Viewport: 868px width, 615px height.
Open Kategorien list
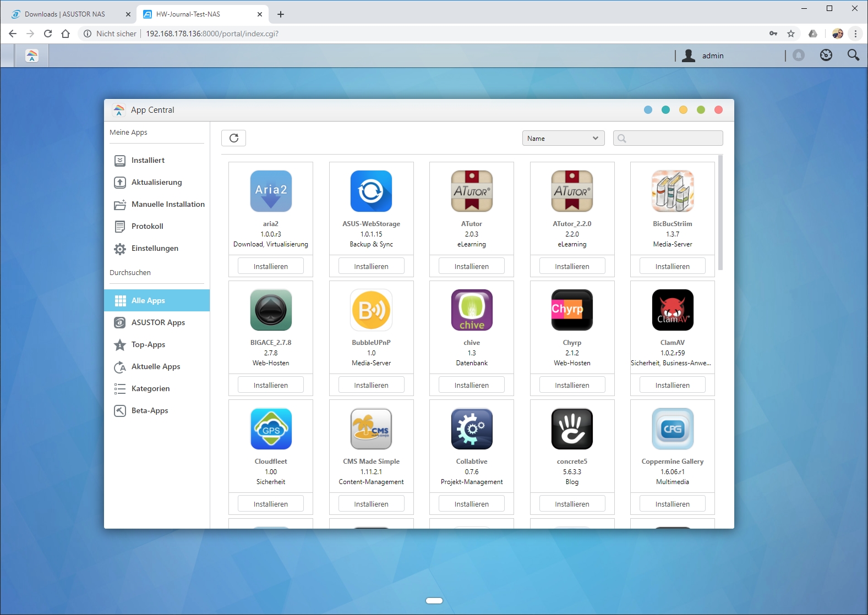(157, 388)
